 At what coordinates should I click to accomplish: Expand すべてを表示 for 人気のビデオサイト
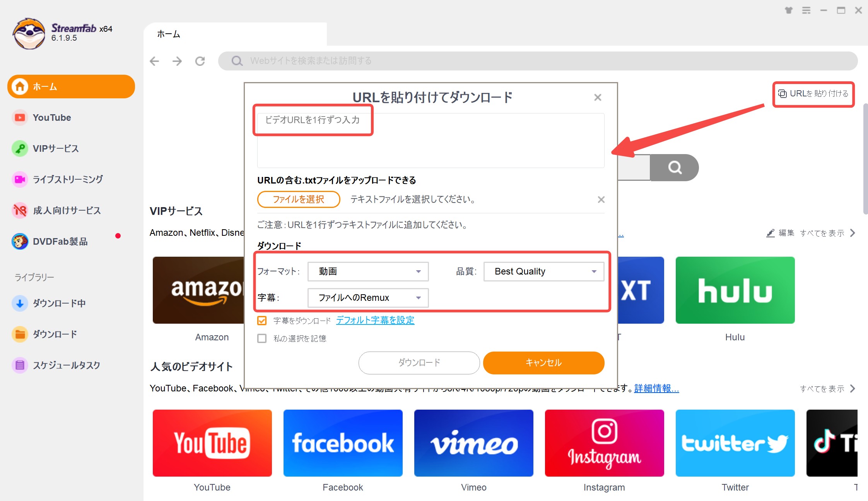(827, 388)
